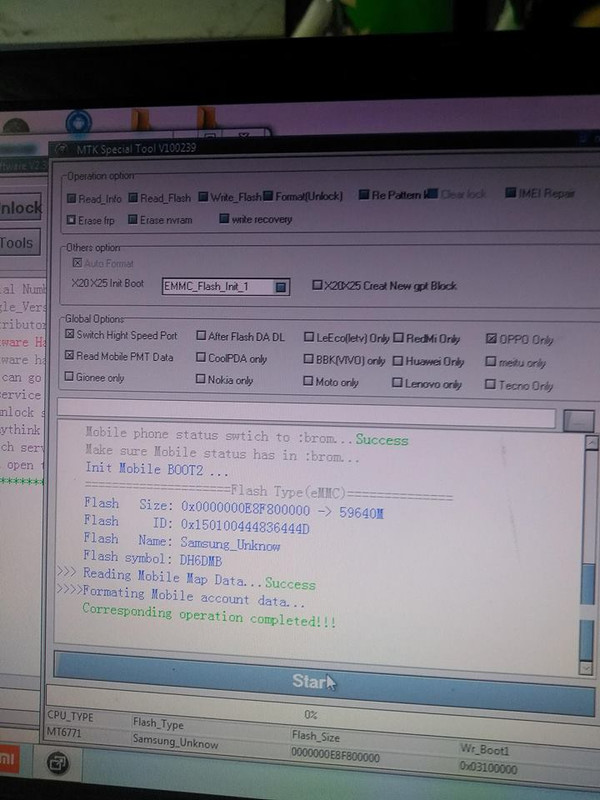
Task: Select 'Reading Mobile Map Data...Success' line
Action: [x=199, y=579]
